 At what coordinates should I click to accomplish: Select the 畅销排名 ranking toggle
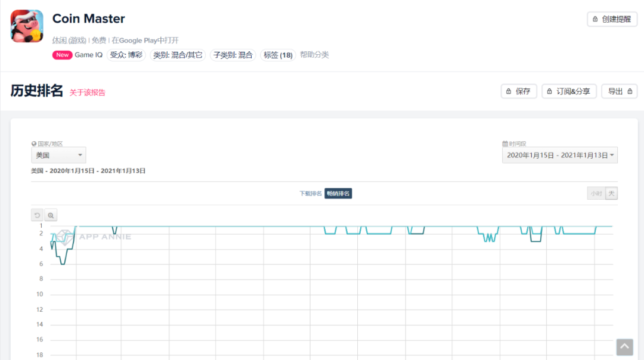338,193
